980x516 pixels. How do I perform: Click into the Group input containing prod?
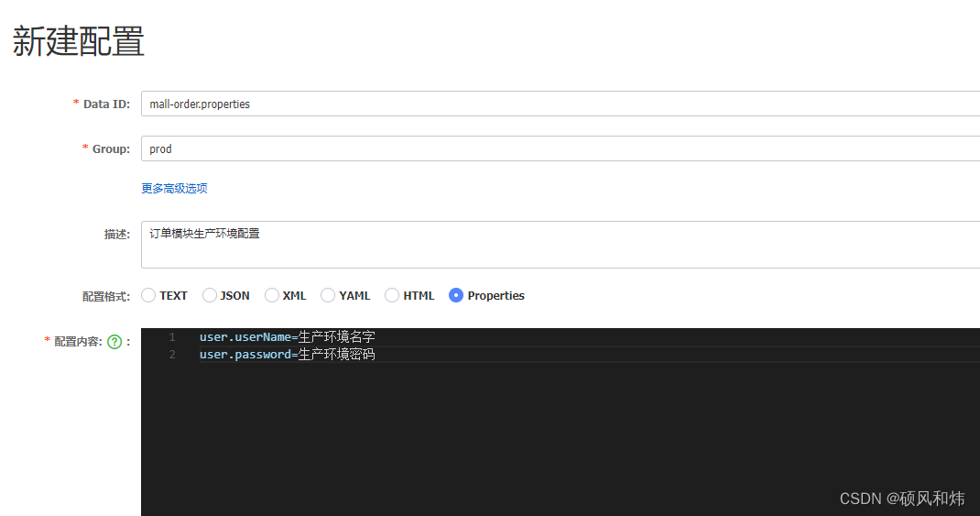[x=561, y=148]
